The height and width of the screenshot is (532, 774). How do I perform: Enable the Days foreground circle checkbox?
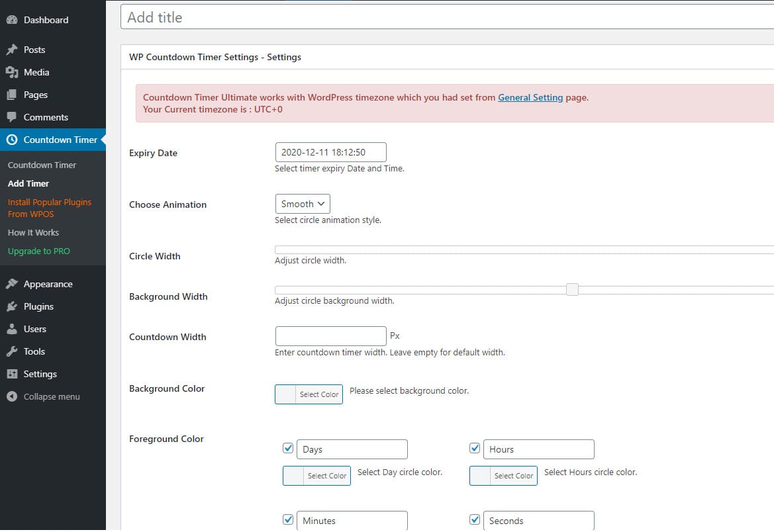[x=287, y=448]
